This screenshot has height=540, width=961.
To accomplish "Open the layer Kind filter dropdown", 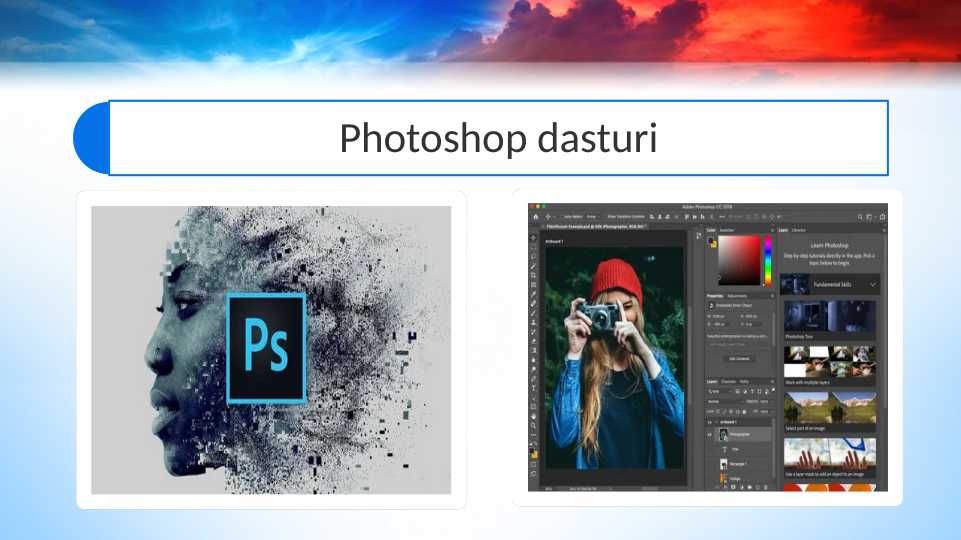I will (x=720, y=391).
